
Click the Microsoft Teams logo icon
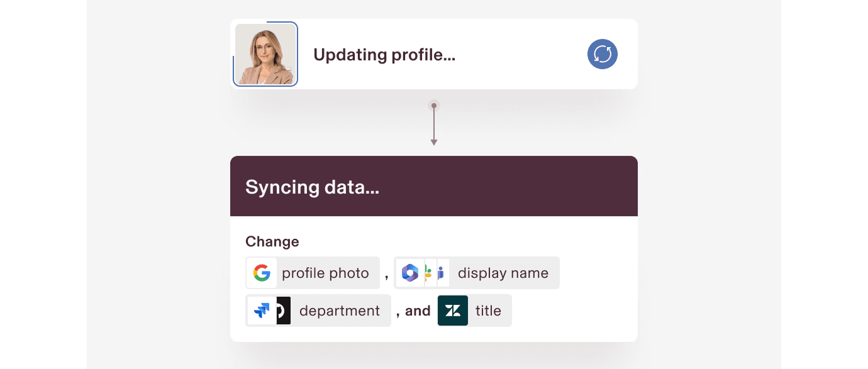tap(442, 273)
